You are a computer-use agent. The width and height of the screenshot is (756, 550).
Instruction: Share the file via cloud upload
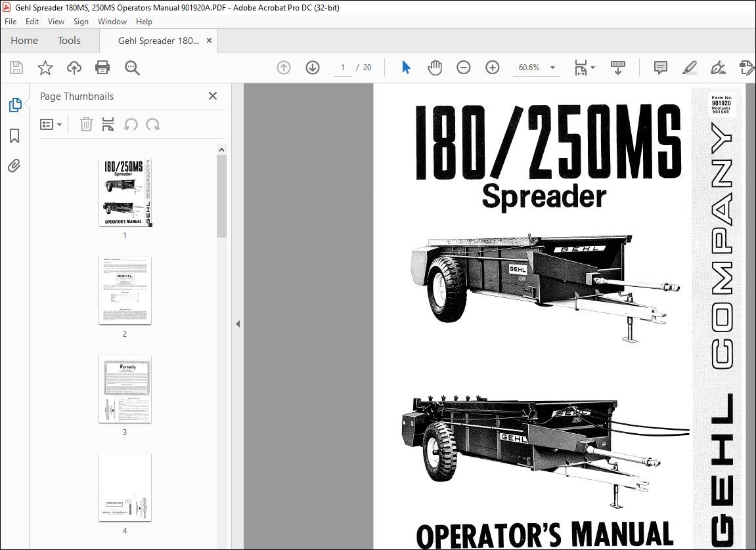click(74, 67)
